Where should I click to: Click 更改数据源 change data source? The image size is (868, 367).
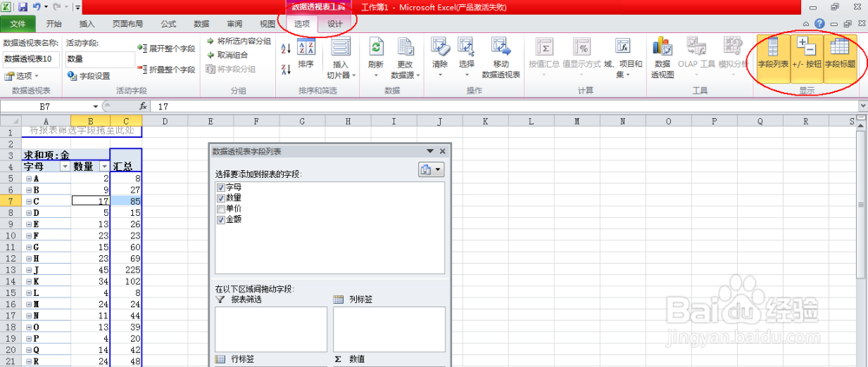coord(405,58)
